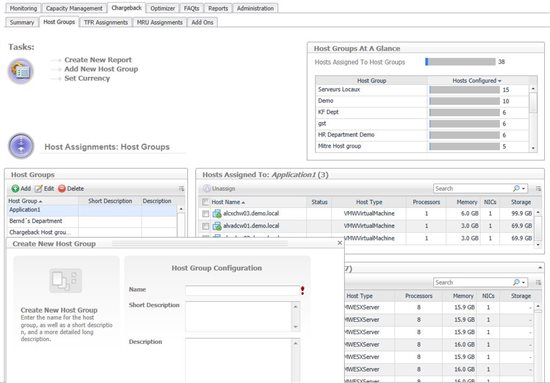Click VM icon for alcxchw03.demo.local
Screen dimensions: 550x383
click(217, 213)
